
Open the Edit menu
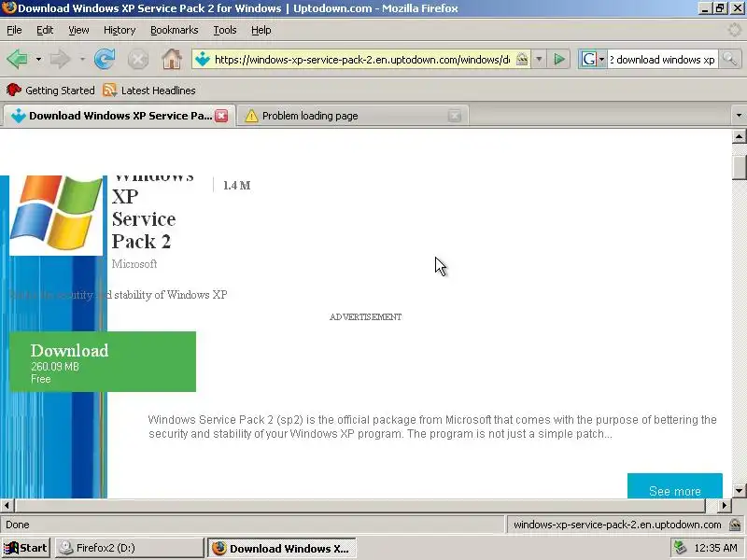coord(45,30)
